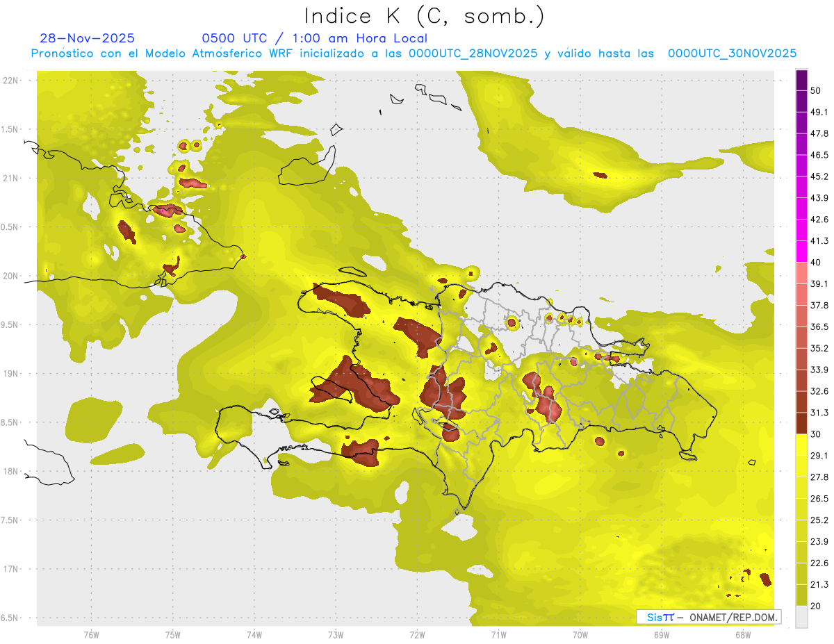
Task: Click the colorbar label "40"
Action: point(815,263)
